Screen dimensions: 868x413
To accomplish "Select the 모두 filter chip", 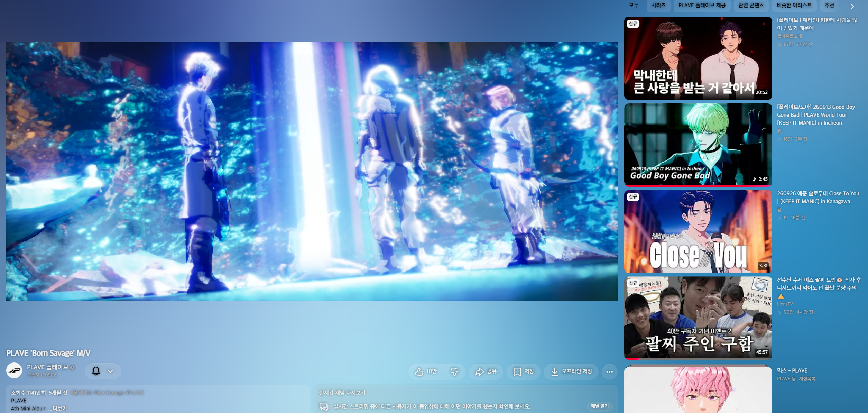I will pos(634,5).
